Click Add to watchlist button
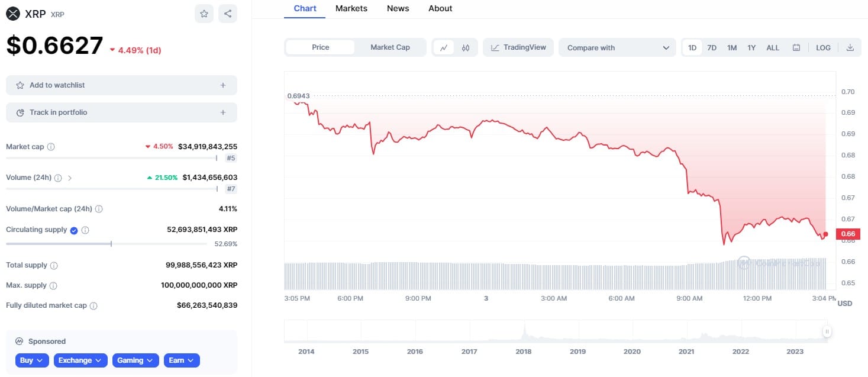 pyautogui.click(x=121, y=85)
